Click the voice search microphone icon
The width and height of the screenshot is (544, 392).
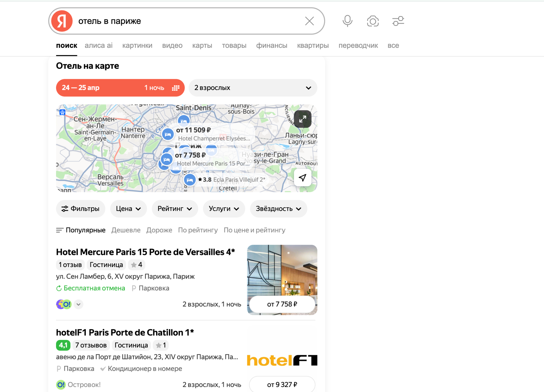pos(347,21)
